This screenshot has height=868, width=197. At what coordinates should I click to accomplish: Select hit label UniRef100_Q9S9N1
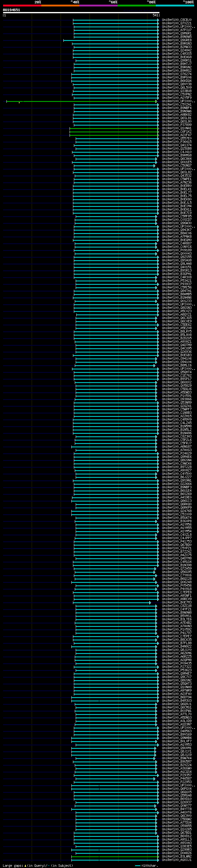(x=176, y=481)
